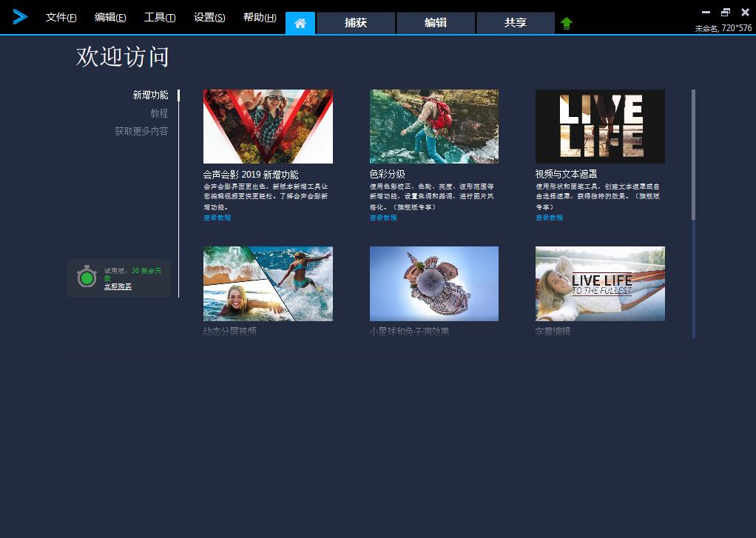The width and height of the screenshot is (756, 538).
Task: Click the green upload arrow icon
Action: (x=567, y=23)
